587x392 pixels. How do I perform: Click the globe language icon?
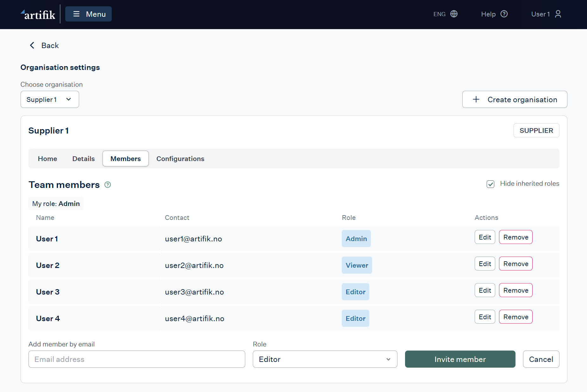454,14
